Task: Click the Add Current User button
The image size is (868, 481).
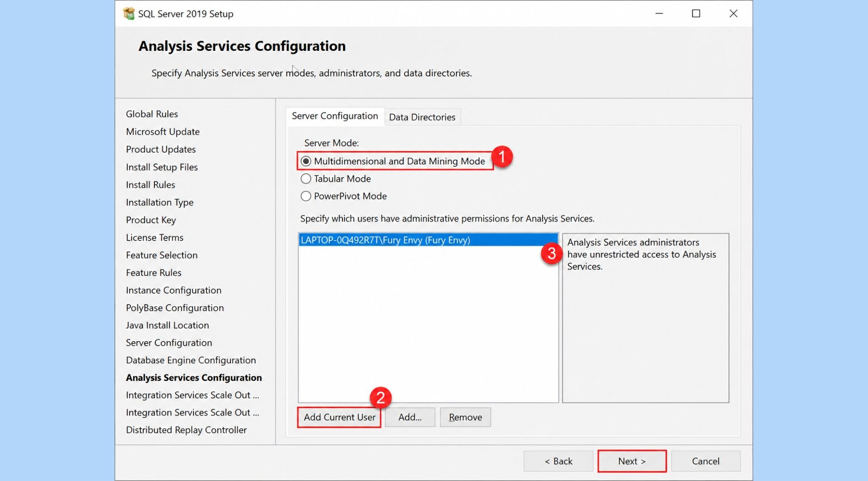Action: point(339,417)
